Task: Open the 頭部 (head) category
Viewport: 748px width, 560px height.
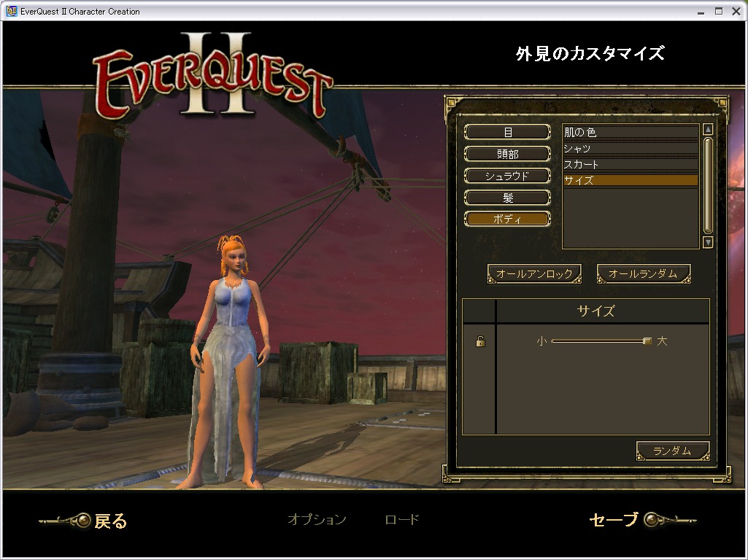Action: (508, 154)
